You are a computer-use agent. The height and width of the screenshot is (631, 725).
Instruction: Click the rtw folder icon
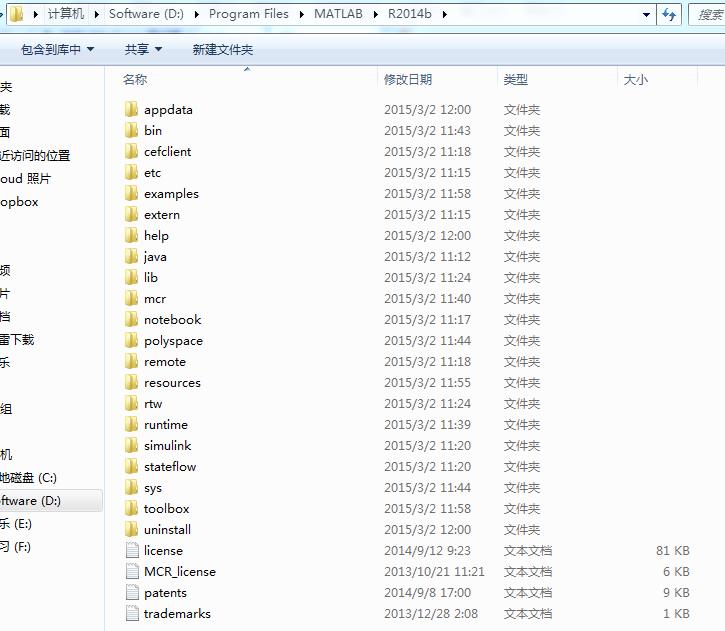click(x=132, y=404)
